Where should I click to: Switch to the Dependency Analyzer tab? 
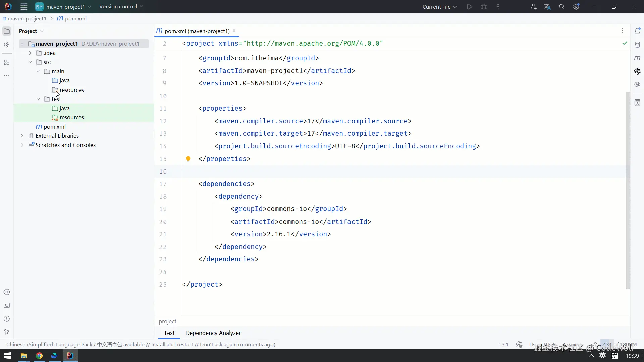(213, 333)
